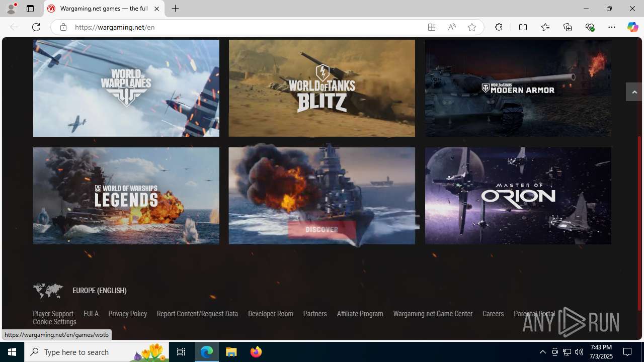The image size is (644, 362).
Task: Open the World of Tanks Blitz tile
Action: pos(322,88)
